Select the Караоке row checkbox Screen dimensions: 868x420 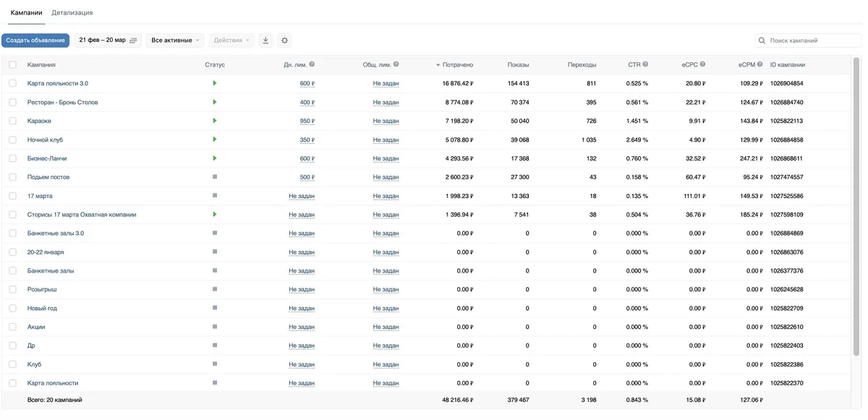(x=12, y=121)
